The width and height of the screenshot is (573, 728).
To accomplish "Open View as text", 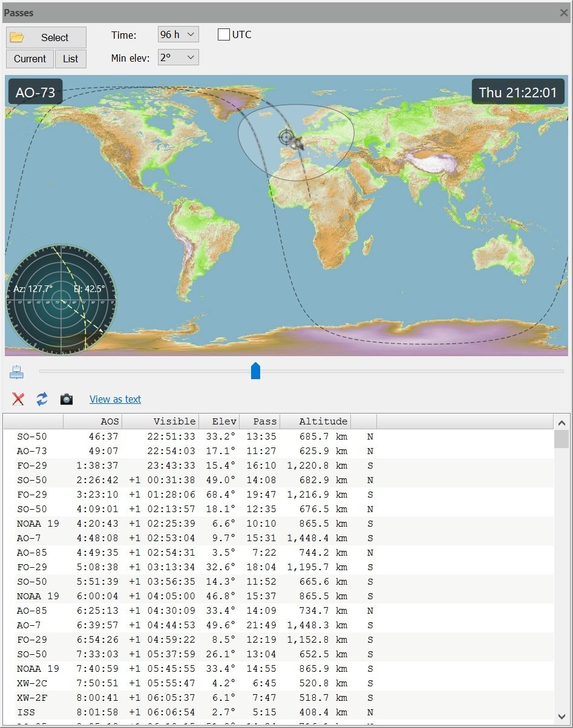I will coord(115,399).
